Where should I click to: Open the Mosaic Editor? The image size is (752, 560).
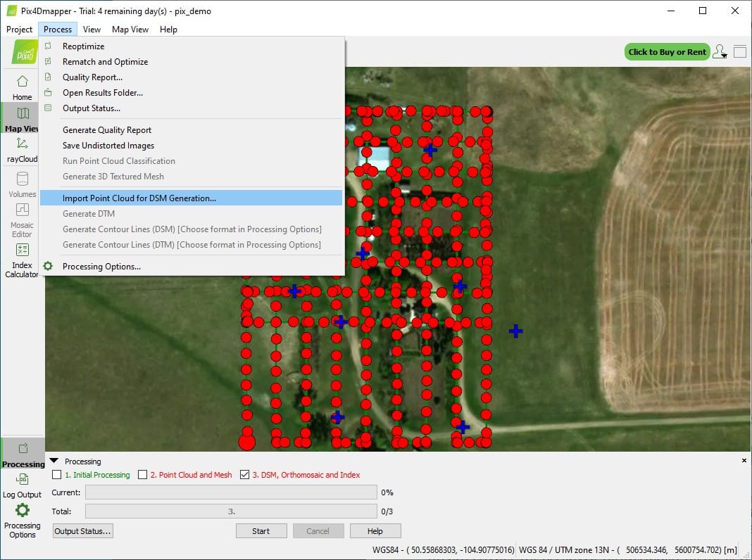coord(22,220)
